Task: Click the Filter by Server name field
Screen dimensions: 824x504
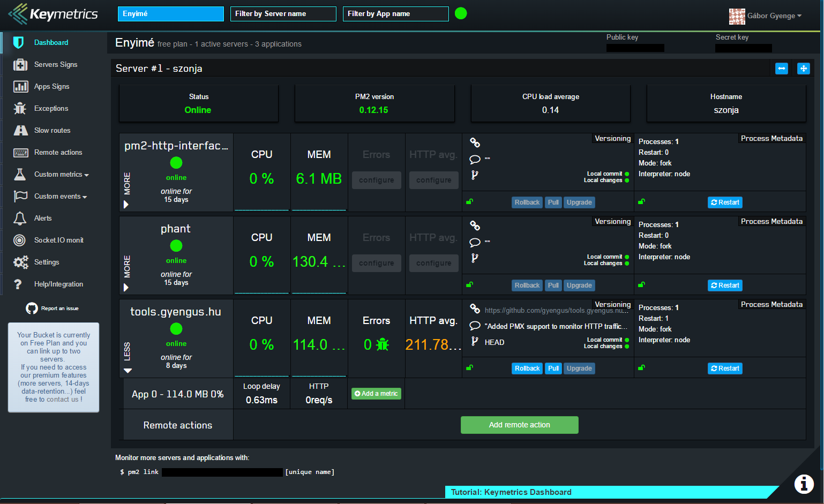Action: click(283, 14)
